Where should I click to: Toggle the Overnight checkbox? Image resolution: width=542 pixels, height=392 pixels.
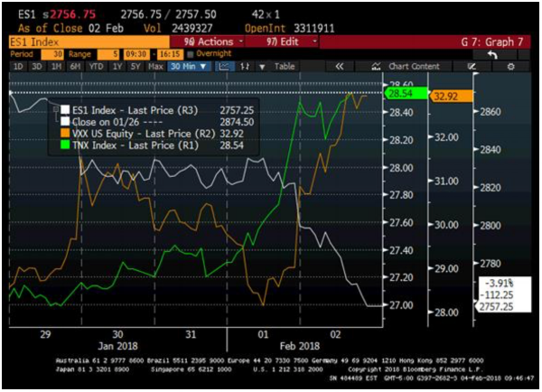click(190, 54)
